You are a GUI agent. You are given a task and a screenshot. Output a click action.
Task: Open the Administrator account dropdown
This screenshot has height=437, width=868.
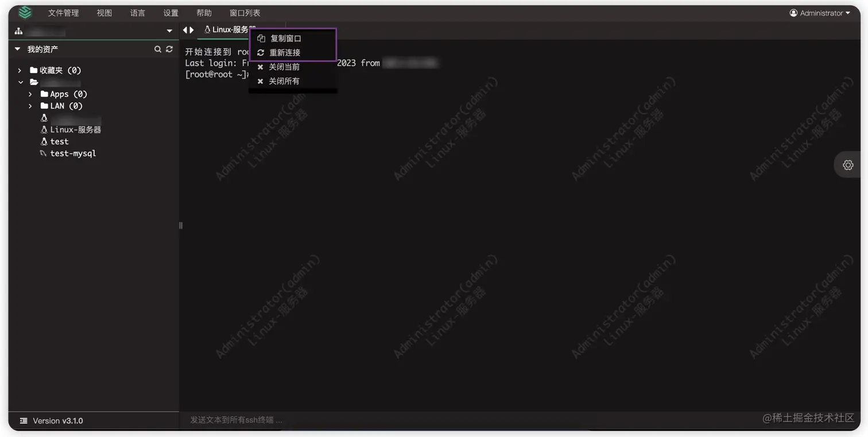pos(820,13)
